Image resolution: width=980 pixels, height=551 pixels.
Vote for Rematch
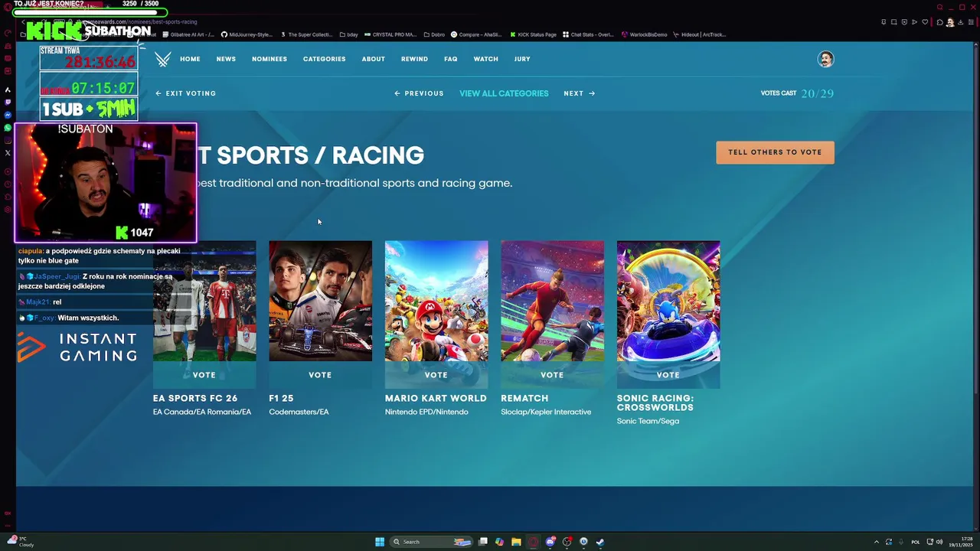click(552, 375)
